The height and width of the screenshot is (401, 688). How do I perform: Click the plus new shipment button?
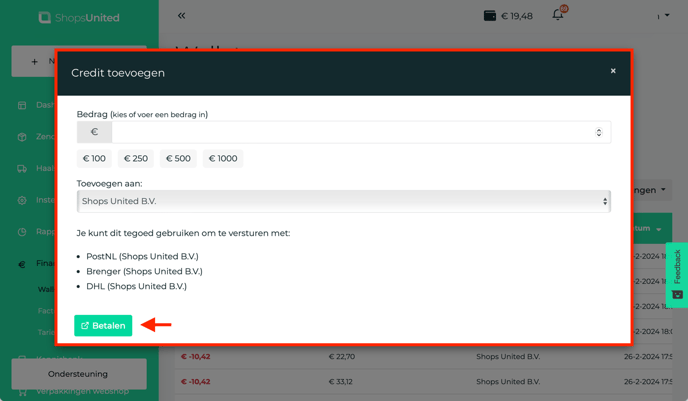35,61
